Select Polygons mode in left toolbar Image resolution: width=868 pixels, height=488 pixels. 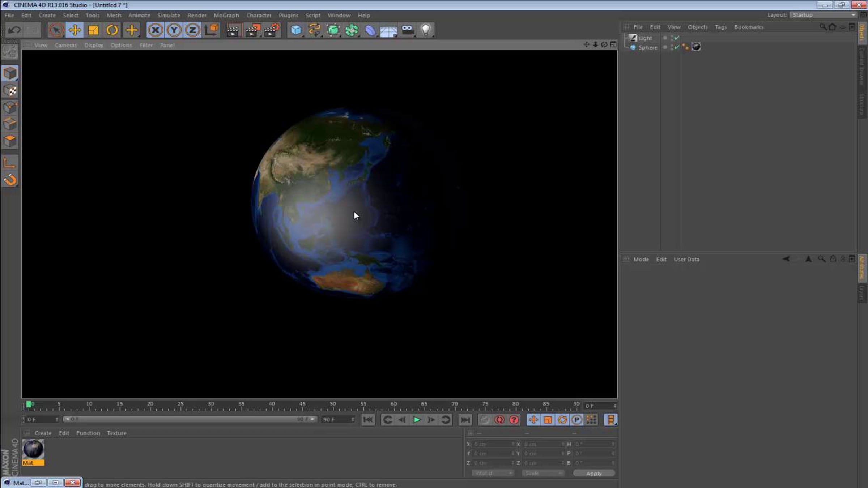pos(10,141)
